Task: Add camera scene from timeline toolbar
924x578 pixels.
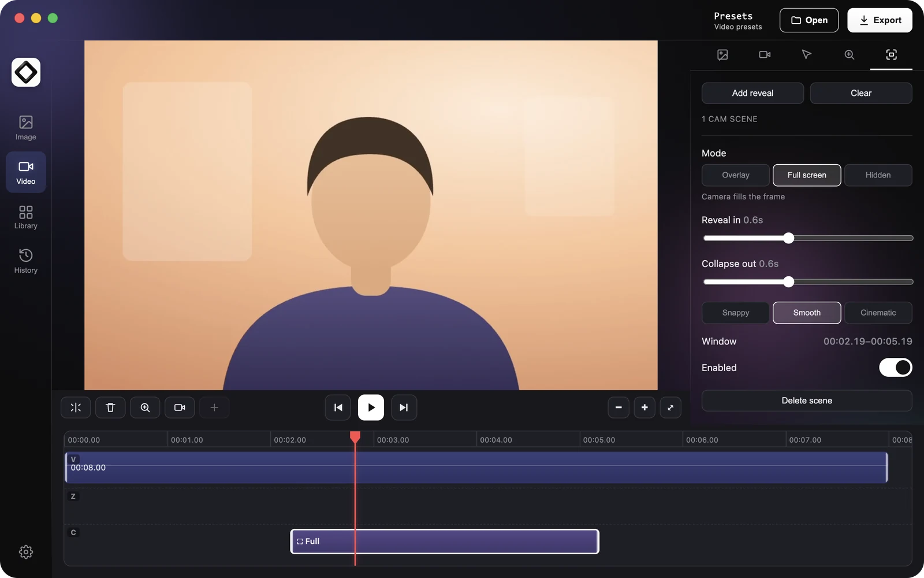Action: 180,407
